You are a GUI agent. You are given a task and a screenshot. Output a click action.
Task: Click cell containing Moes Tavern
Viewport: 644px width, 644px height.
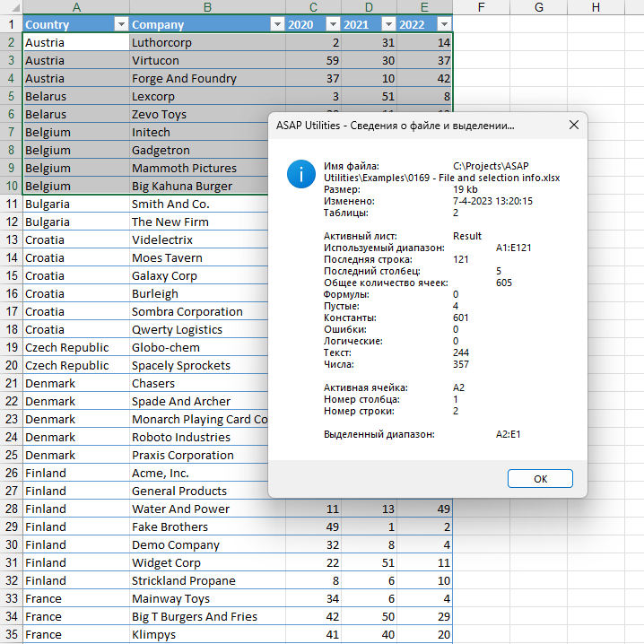pos(199,258)
